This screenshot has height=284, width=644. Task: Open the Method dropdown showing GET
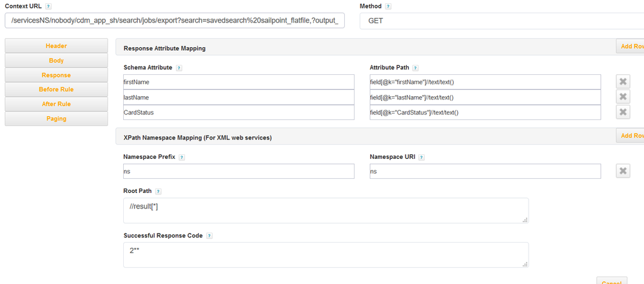(x=502, y=21)
